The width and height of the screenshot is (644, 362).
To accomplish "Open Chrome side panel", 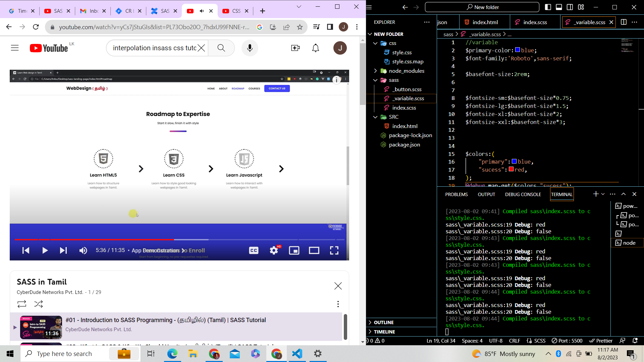I will [x=330, y=27].
